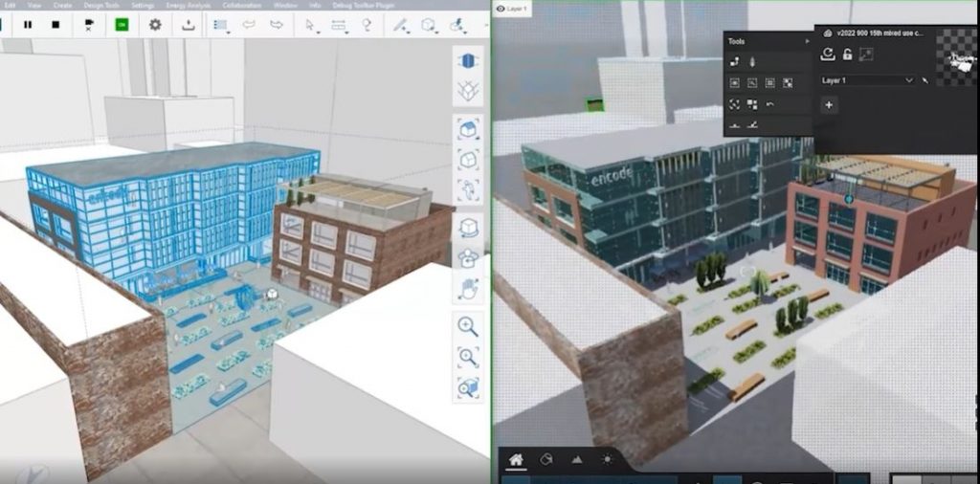Select the pan hand tool icon
The height and width of the screenshot is (484, 980).
468,287
